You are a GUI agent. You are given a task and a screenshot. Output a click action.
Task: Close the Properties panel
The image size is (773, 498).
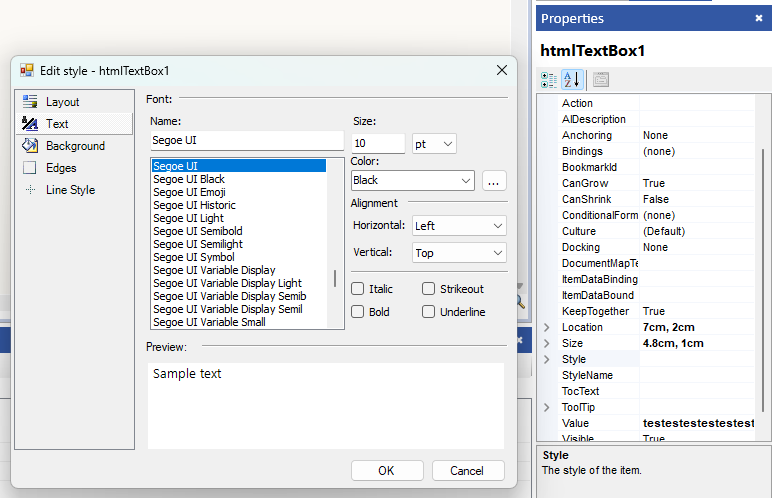[758, 18]
